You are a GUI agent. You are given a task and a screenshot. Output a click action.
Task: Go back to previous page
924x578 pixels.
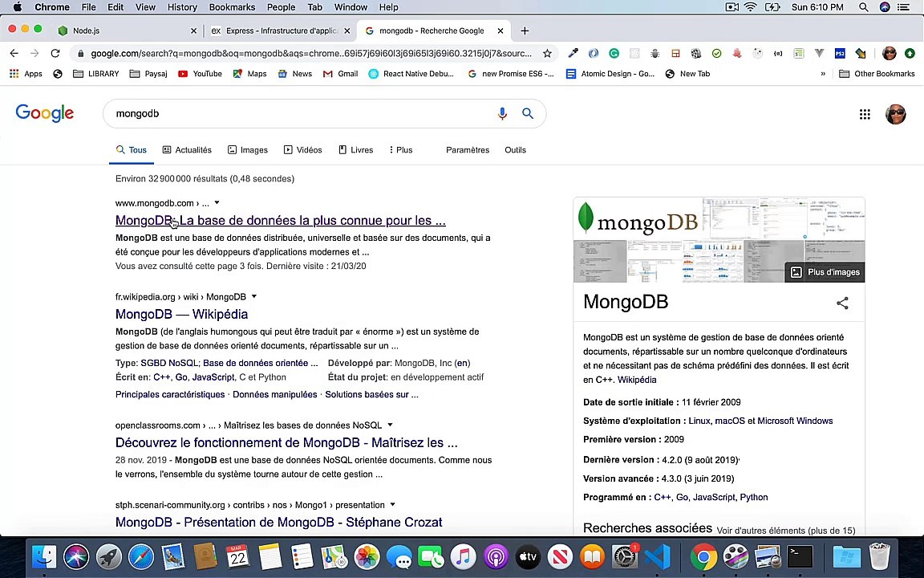click(x=14, y=54)
